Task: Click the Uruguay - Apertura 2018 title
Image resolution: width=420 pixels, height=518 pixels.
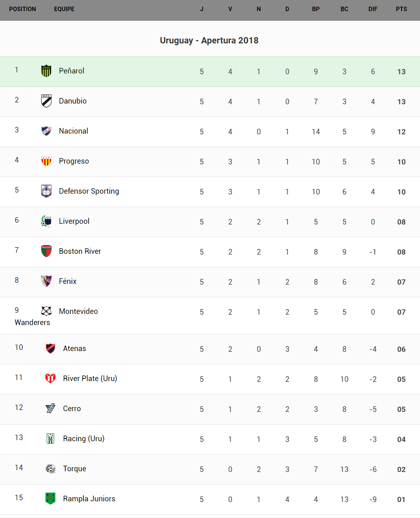Action: [x=209, y=40]
